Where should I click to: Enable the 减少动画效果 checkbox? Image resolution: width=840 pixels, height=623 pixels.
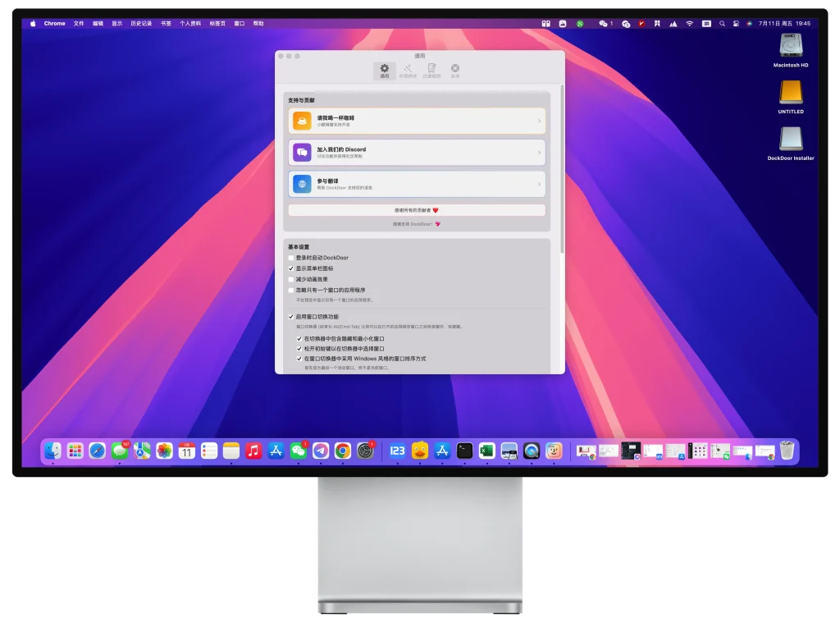[290, 279]
